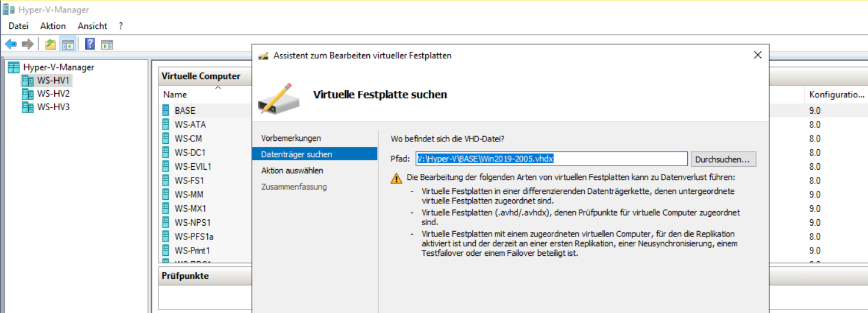Screen dimensions: 868x313
Task: Click the Hyper-V-Manager title bar icon
Action: pyautogui.click(x=9, y=10)
